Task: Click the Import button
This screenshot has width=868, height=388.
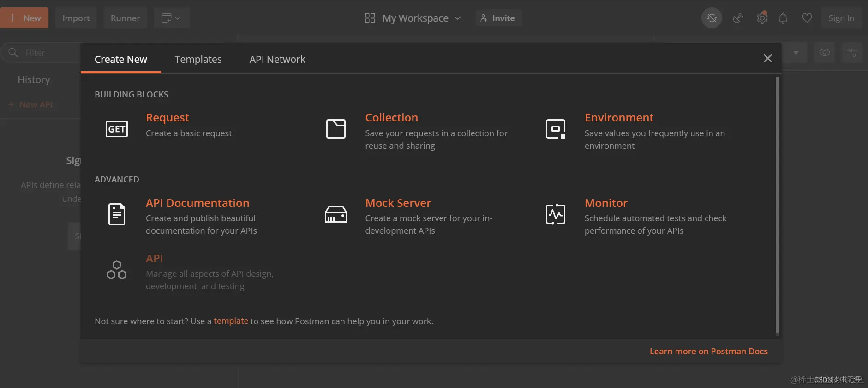Action: click(x=76, y=18)
